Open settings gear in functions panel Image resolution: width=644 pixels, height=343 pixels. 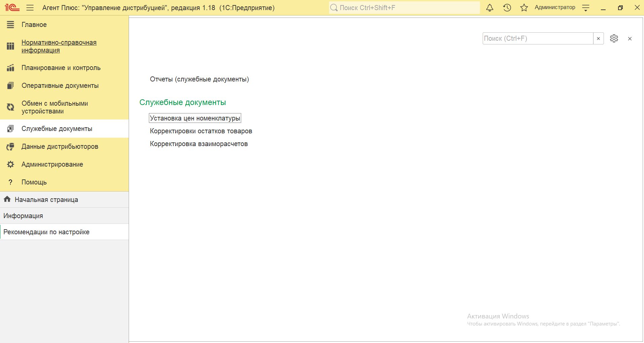(614, 39)
